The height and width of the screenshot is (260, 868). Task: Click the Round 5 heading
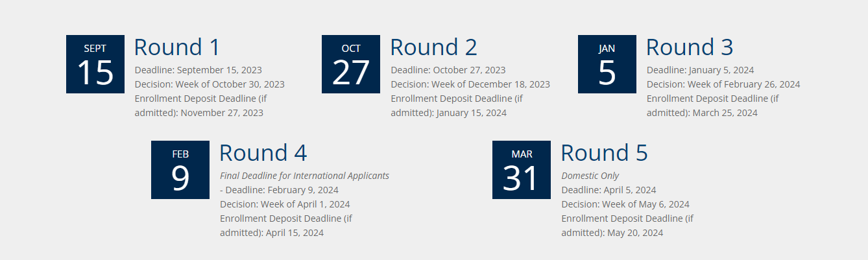click(604, 153)
